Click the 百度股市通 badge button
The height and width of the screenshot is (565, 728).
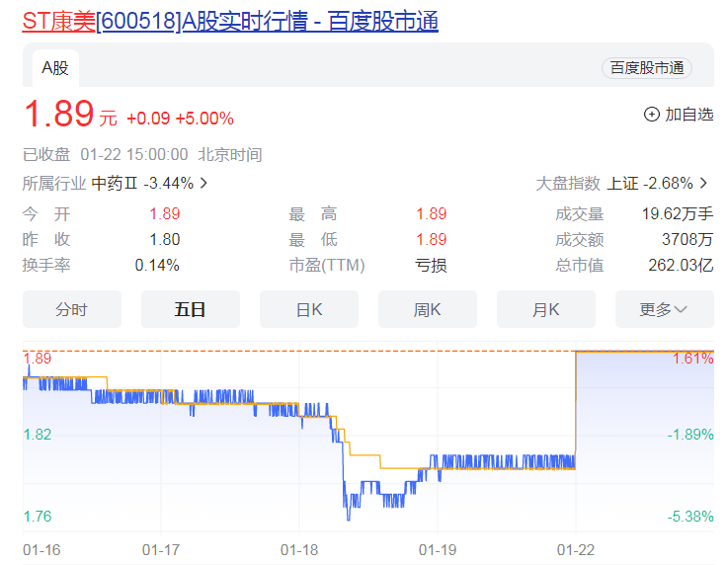[x=647, y=68]
